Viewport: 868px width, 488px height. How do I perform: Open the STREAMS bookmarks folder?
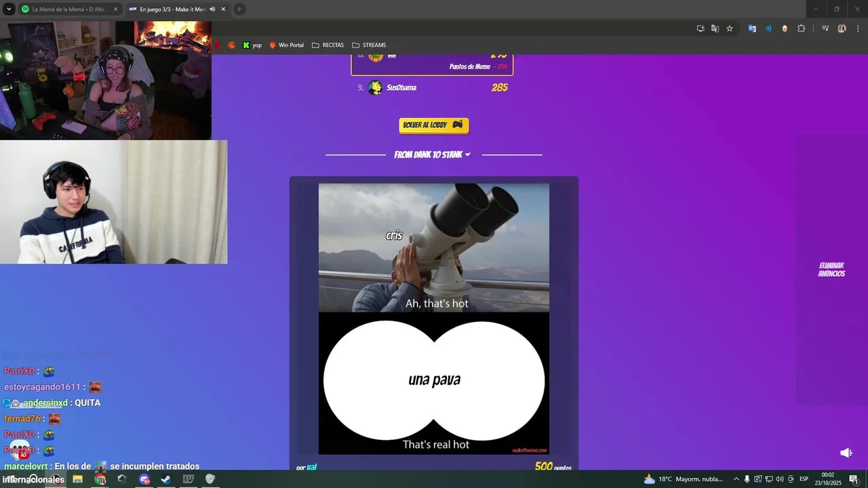coord(370,45)
